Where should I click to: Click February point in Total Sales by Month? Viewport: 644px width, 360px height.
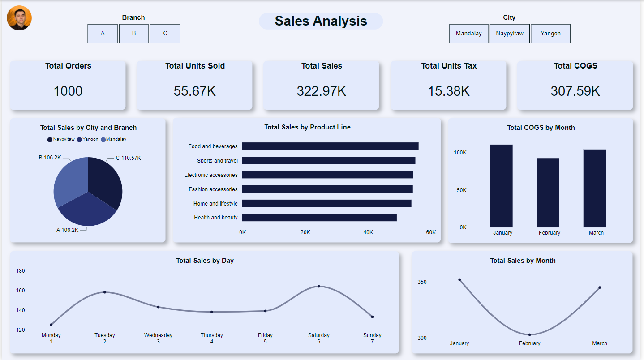pos(529,334)
